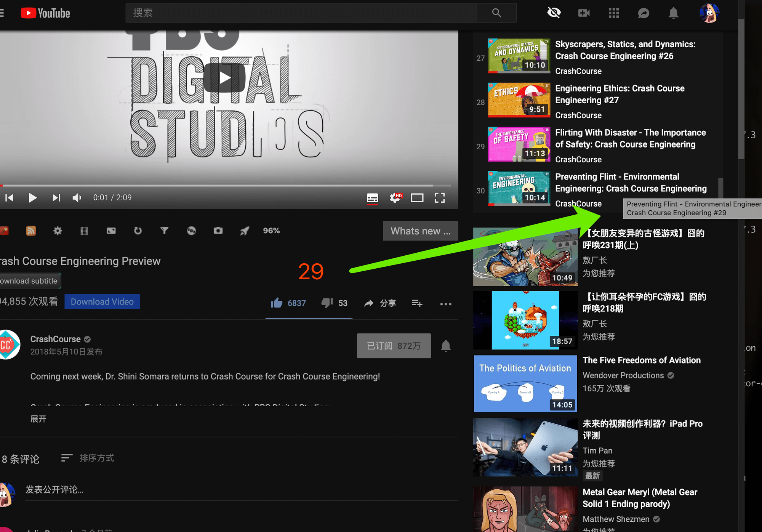Viewport: 762px width, 532px height.
Task: Click the video progress bar
Action: coord(229,186)
